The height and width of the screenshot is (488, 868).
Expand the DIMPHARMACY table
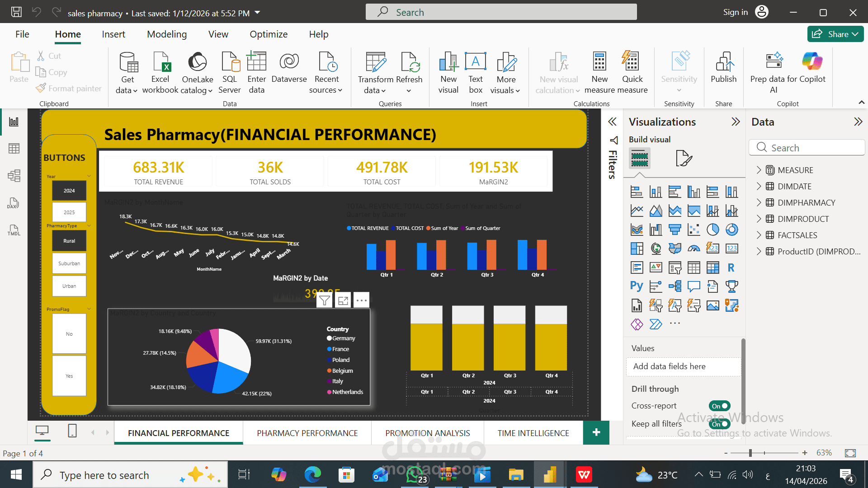[759, 202]
